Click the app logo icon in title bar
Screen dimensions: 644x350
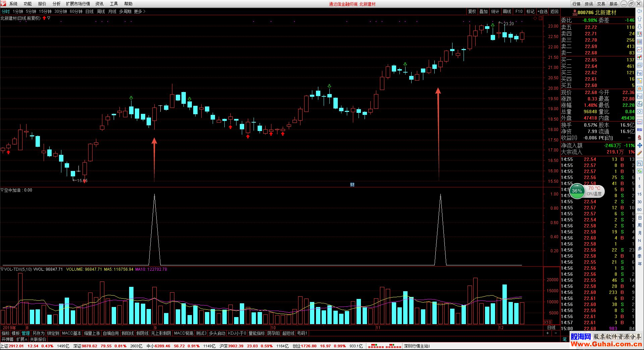click(x=3, y=4)
